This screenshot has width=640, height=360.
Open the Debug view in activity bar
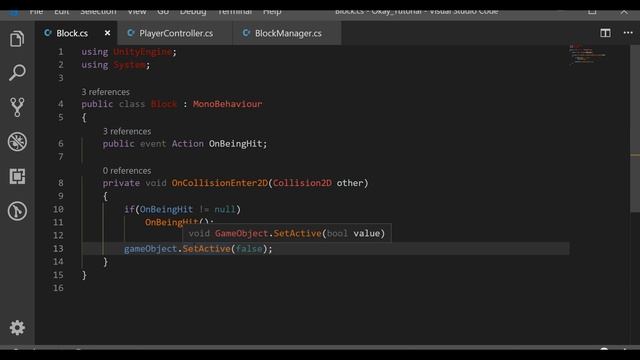pos(17,142)
